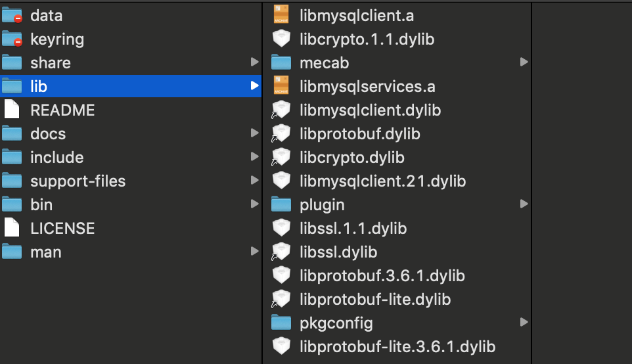
Task: Click the support-files folder icon
Action: 12,181
